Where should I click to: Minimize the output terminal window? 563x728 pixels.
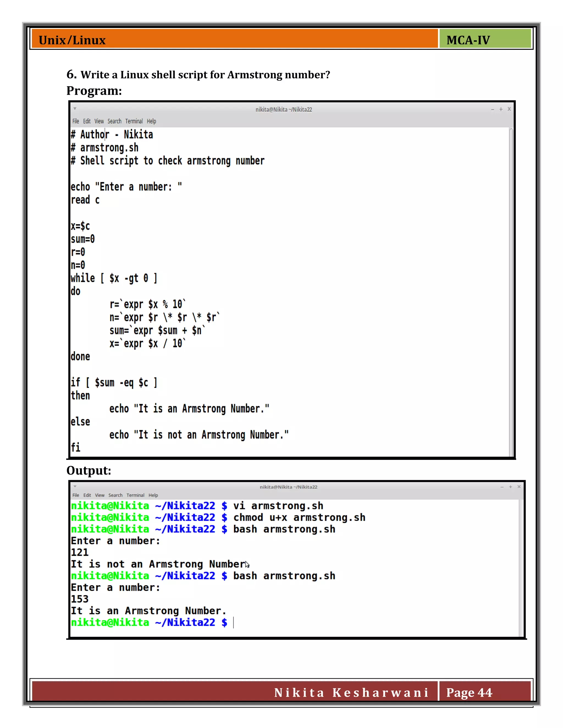(502, 487)
